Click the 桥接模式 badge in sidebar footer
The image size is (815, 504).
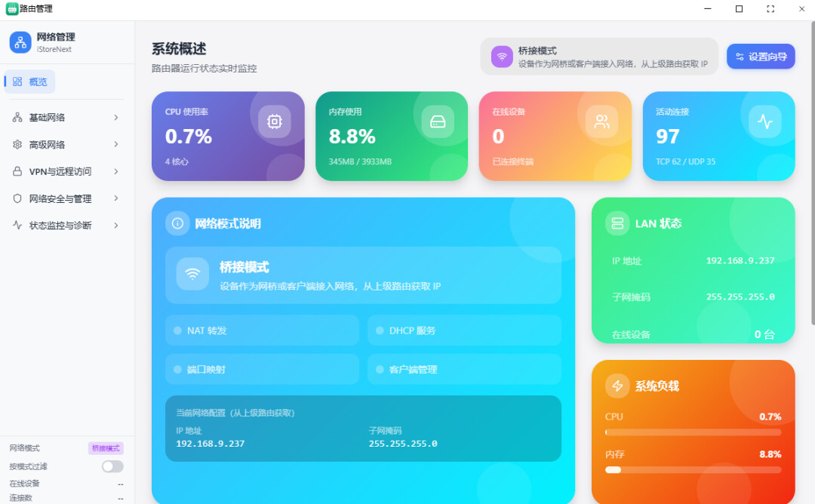coord(106,448)
